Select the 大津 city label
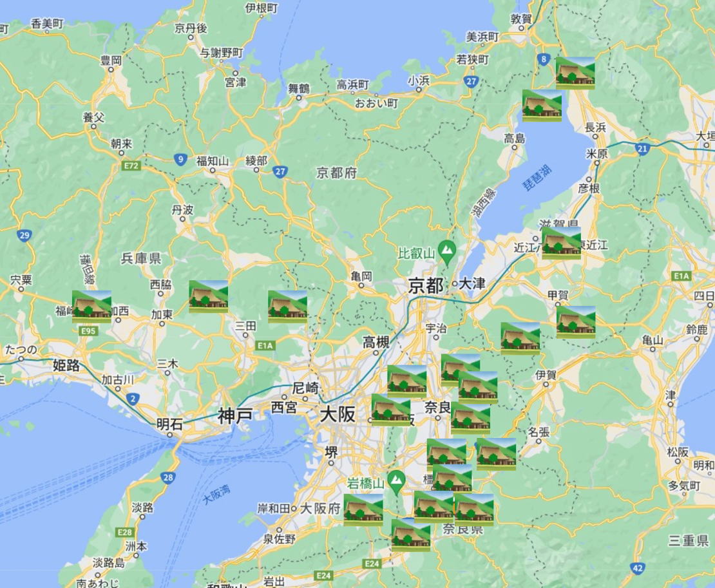This screenshot has width=715, height=588. tap(472, 283)
